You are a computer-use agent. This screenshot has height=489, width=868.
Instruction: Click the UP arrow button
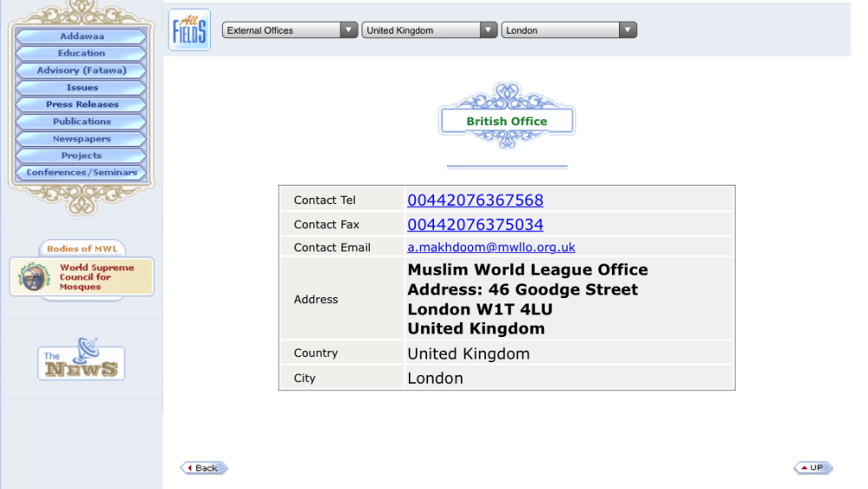tap(812, 467)
